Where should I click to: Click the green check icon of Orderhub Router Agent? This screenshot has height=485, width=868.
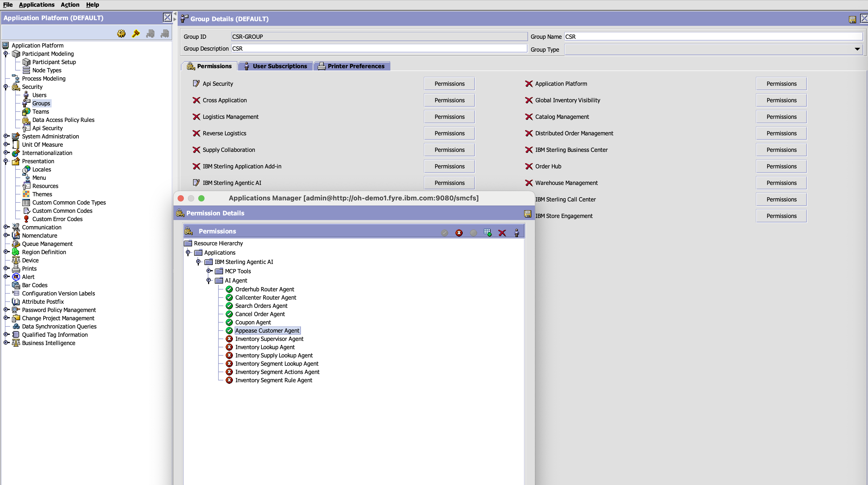tap(229, 289)
